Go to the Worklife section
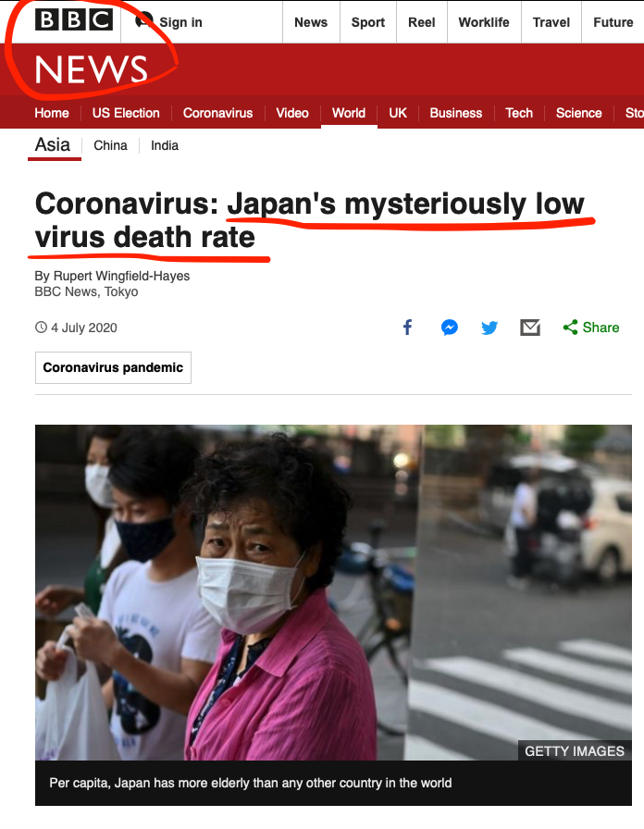Viewport: 644px width, 829px height. click(x=484, y=22)
